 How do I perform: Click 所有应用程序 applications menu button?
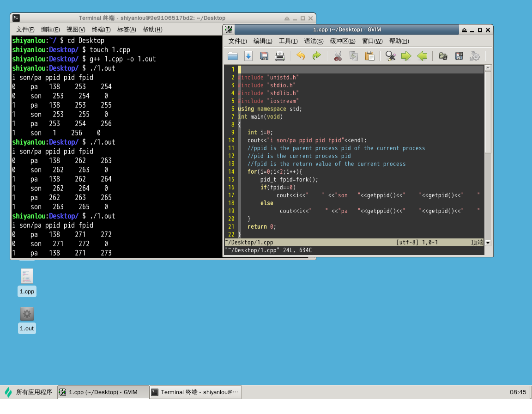tap(29, 392)
